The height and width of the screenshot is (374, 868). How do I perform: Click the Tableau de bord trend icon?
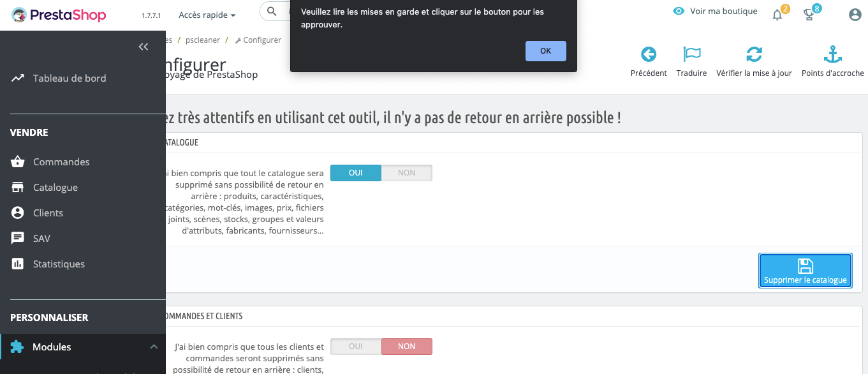(18, 78)
